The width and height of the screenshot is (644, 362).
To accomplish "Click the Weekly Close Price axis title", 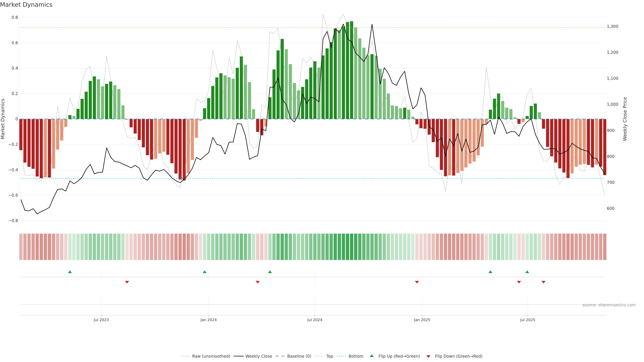I will pos(625,119).
